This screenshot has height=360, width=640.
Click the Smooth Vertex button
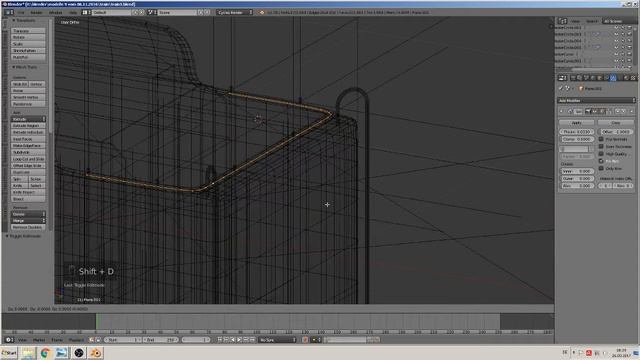[28, 97]
